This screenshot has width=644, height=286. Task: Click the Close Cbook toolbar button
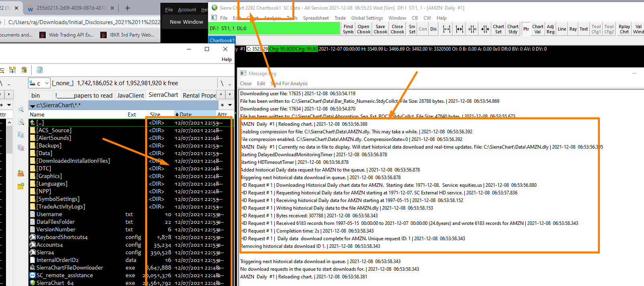point(397,29)
